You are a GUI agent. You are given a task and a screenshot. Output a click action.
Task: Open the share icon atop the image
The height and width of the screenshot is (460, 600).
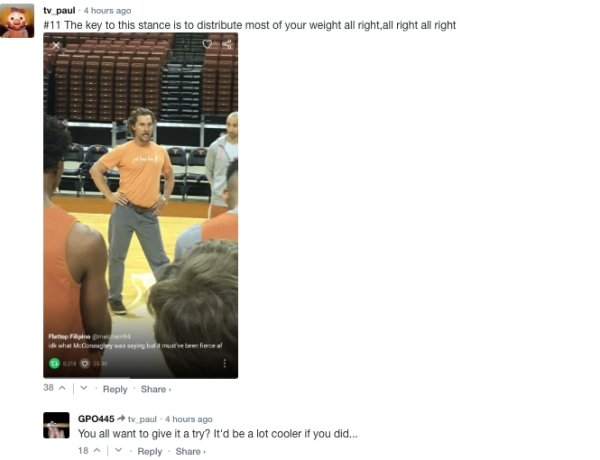(x=227, y=44)
